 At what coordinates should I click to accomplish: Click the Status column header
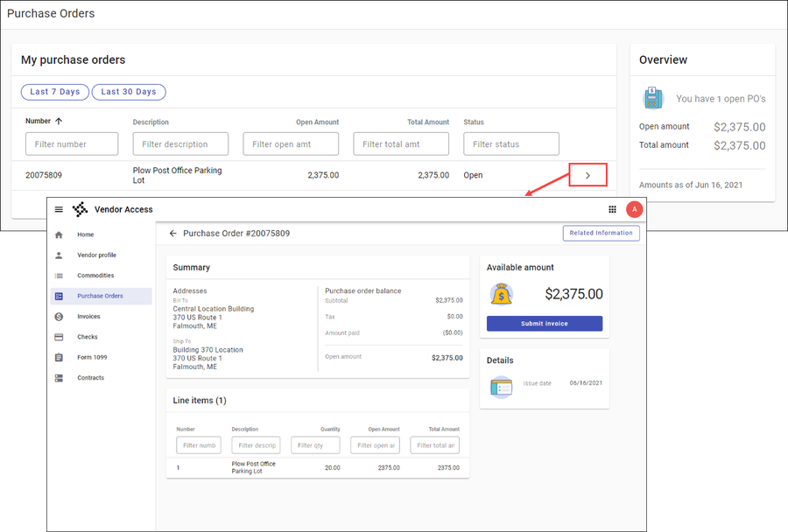click(x=474, y=122)
